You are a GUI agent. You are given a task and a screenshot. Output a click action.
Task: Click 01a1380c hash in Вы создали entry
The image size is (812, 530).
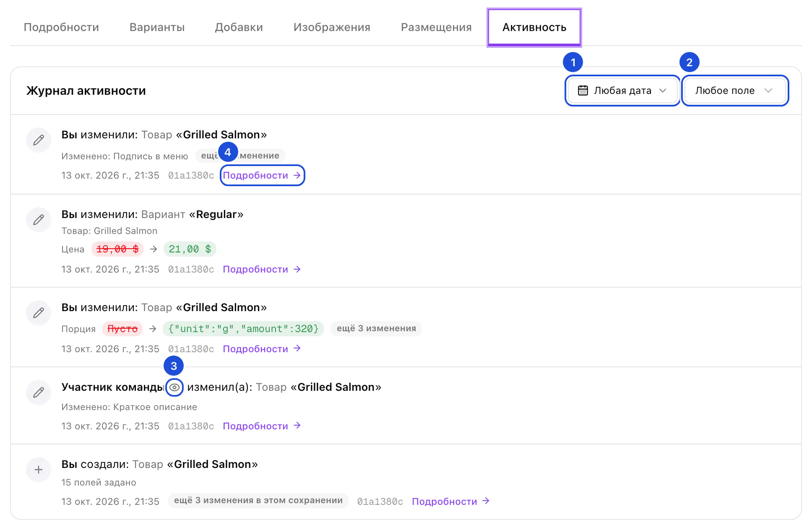pos(380,501)
